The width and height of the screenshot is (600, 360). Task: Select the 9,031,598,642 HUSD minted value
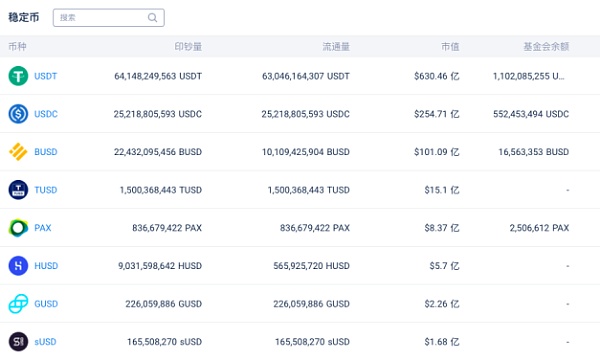click(160, 266)
